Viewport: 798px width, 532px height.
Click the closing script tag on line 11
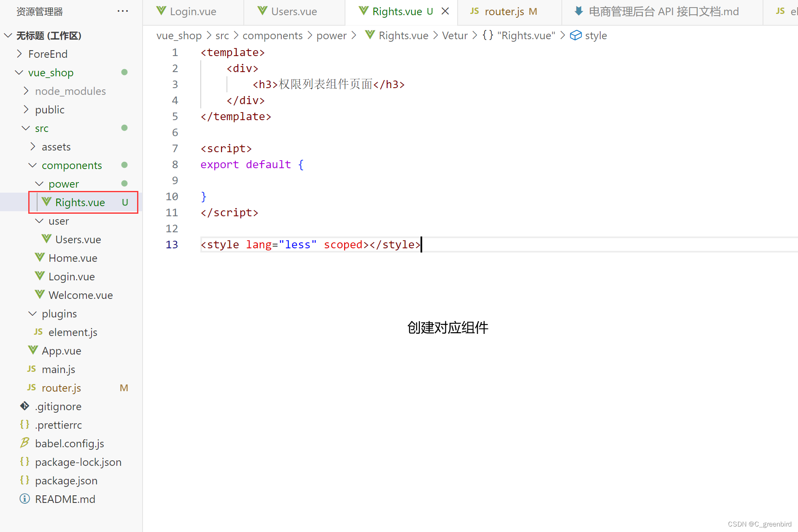point(229,212)
